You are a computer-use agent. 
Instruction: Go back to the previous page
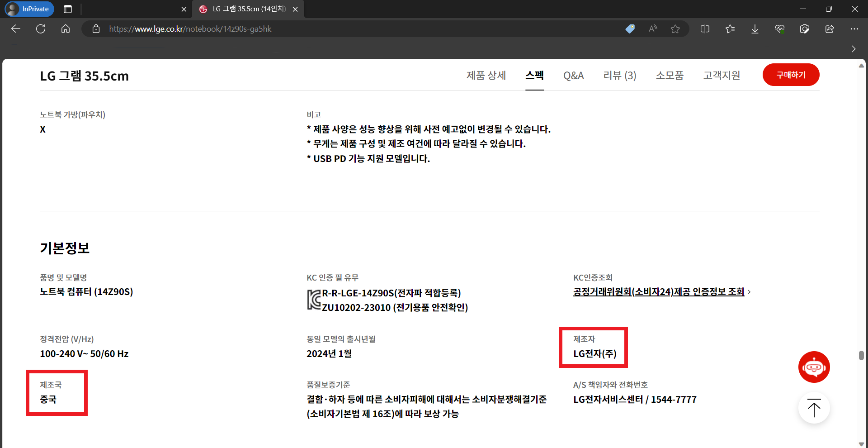16,29
